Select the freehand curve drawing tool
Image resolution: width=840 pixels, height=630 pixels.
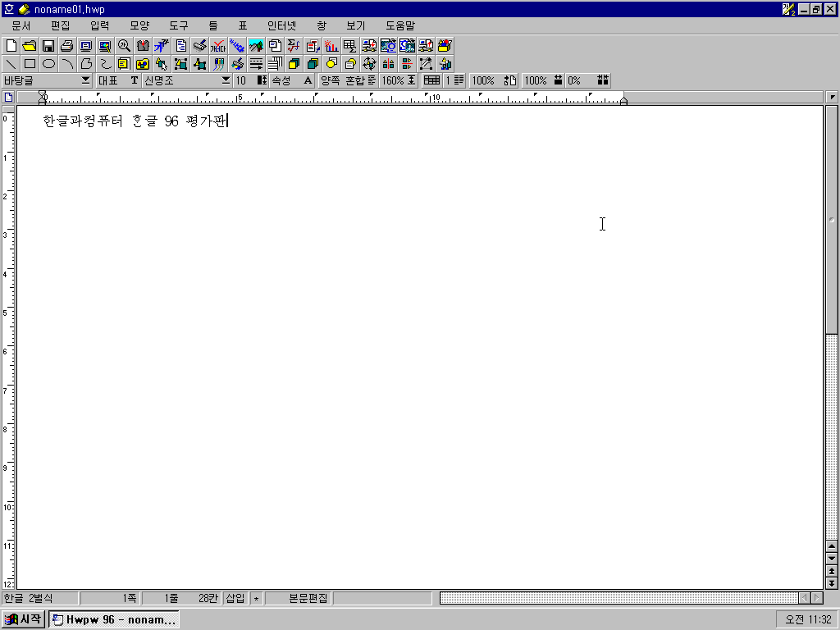(105, 64)
